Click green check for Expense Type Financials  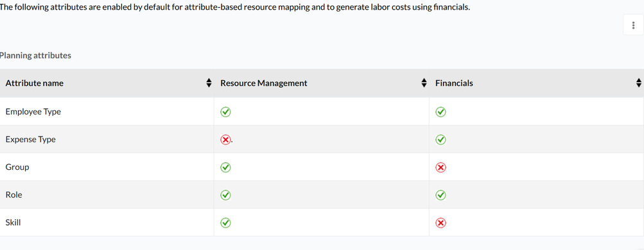point(440,140)
